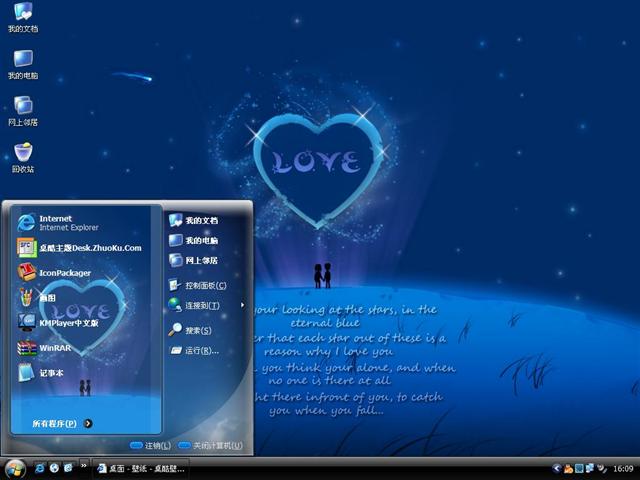Open 回收站 recycle bin on desktop
Viewport: 640px width, 480px height.
pos(23,158)
